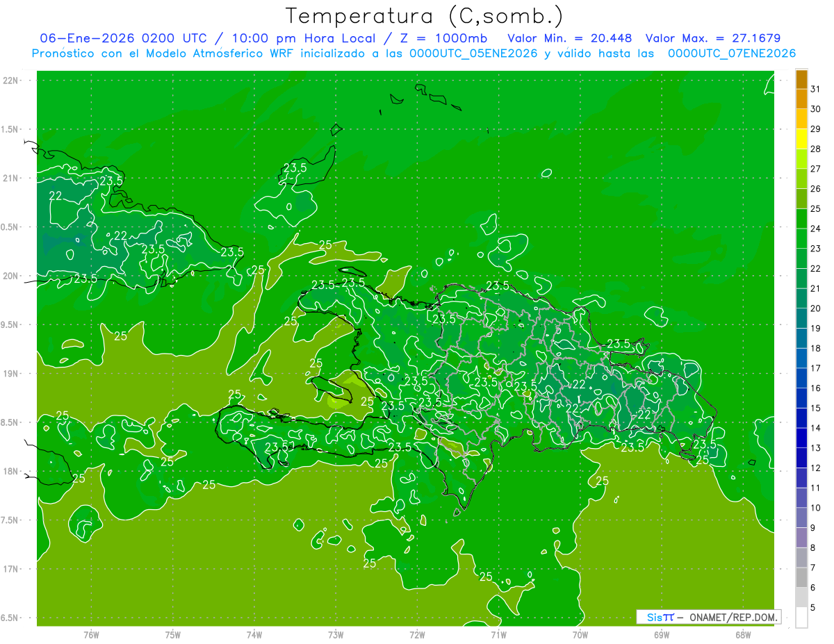The image size is (834, 644).
Task: Click legend value 7
Action: pyautogui.click(x=813, y=568)
